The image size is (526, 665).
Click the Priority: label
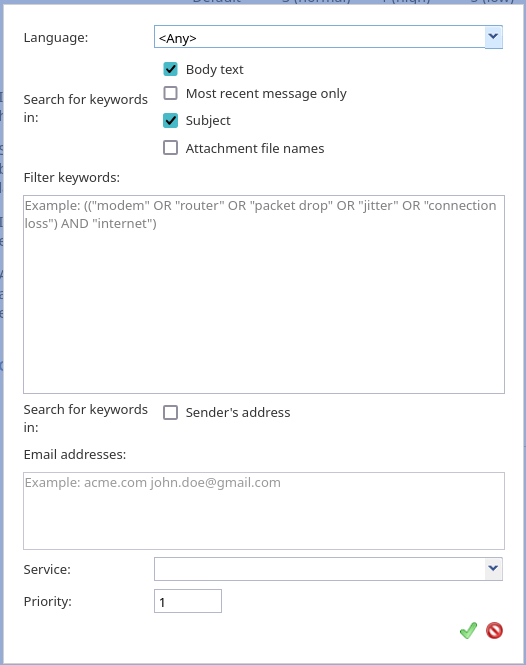(48, 601)
